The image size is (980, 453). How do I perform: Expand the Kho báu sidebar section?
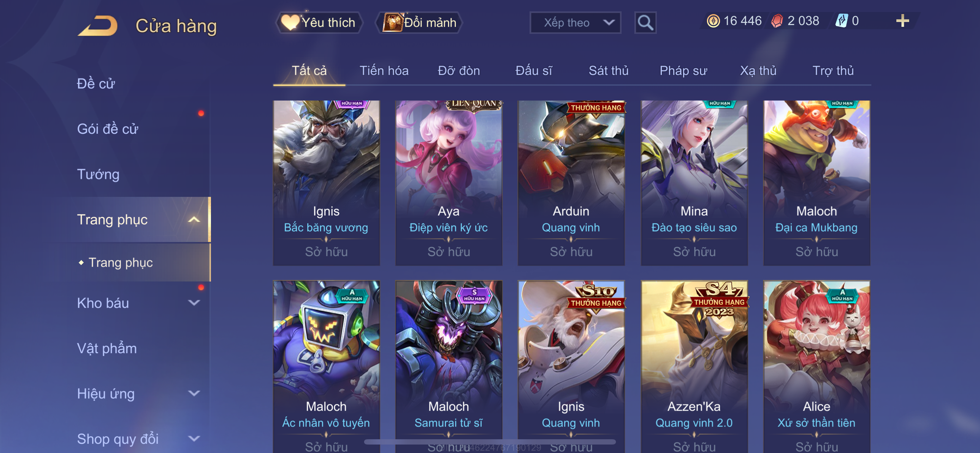click(x=194, y=303)
